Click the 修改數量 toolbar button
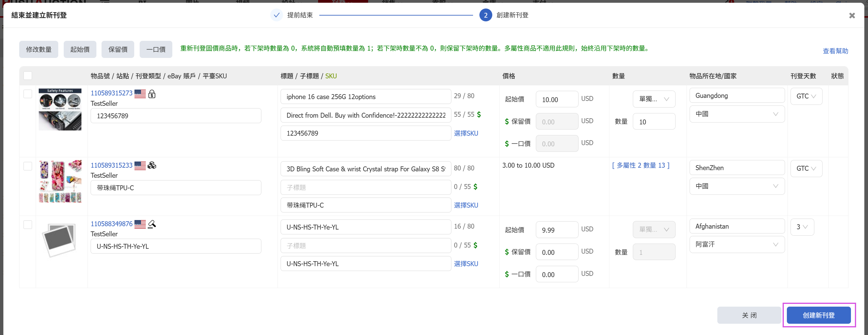Image resolution: width=868 pixels, height=335 pixels. click(39, 49)
